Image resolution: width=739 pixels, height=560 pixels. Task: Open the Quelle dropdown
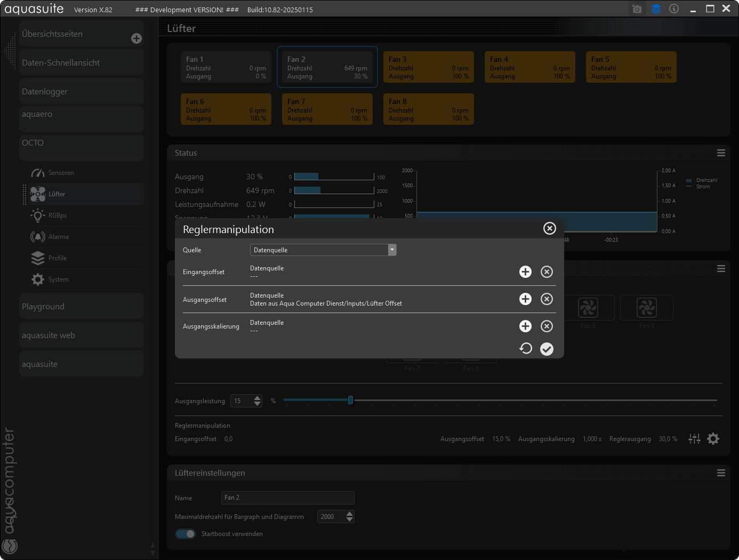pos(323,250)
